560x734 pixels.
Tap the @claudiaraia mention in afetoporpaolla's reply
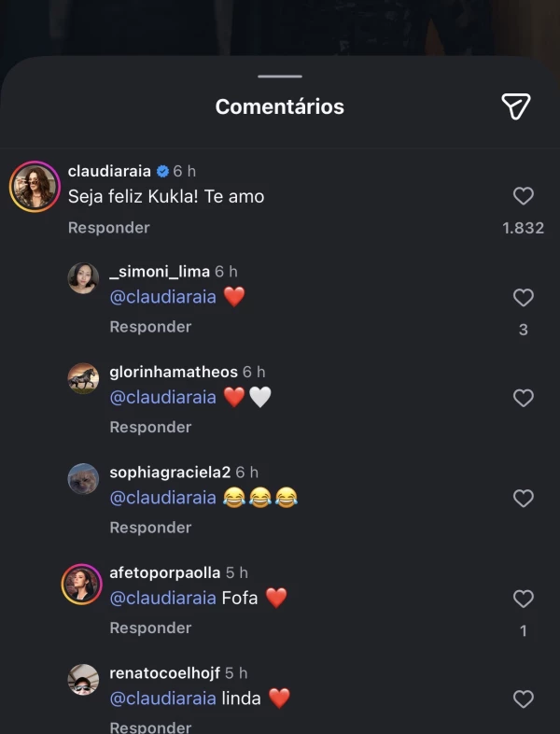[x=163, y=599]
